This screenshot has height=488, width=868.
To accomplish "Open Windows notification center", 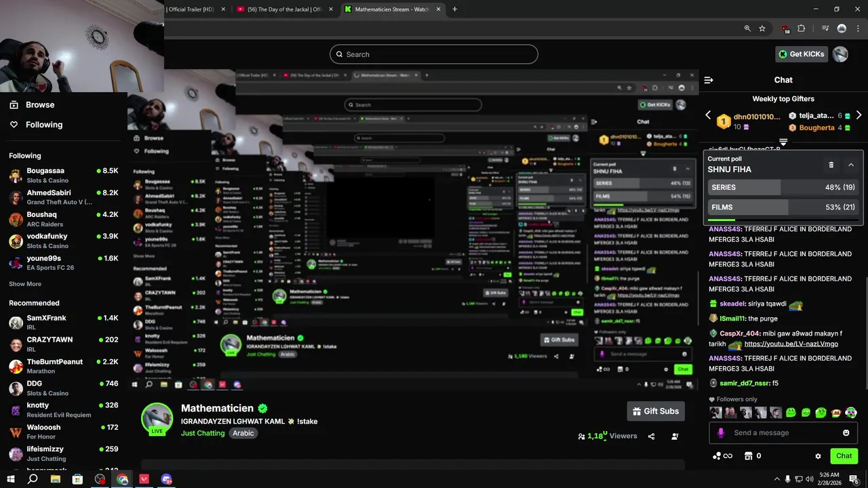I will click(x=854, y=479).
